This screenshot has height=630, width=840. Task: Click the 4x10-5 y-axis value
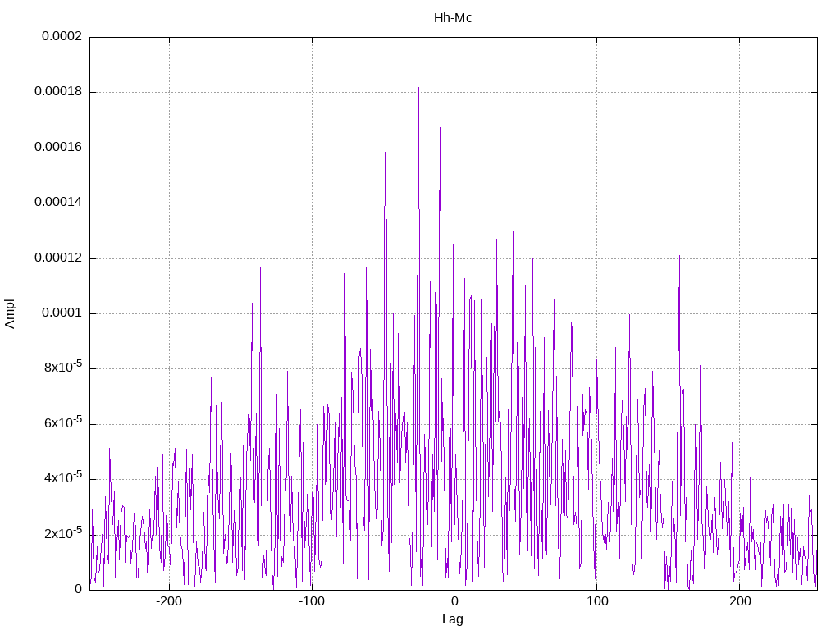tap(63, 478)
